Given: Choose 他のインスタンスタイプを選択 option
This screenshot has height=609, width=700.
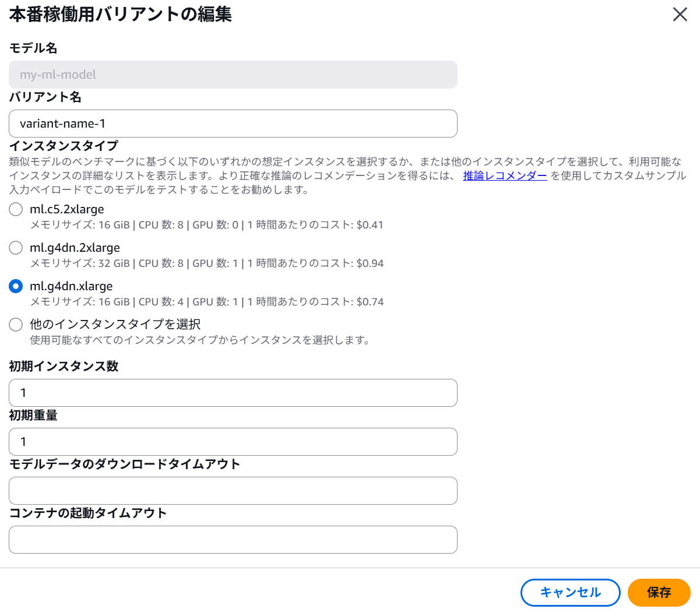Looking at the screenshot, I should click(x=16, y=325).
